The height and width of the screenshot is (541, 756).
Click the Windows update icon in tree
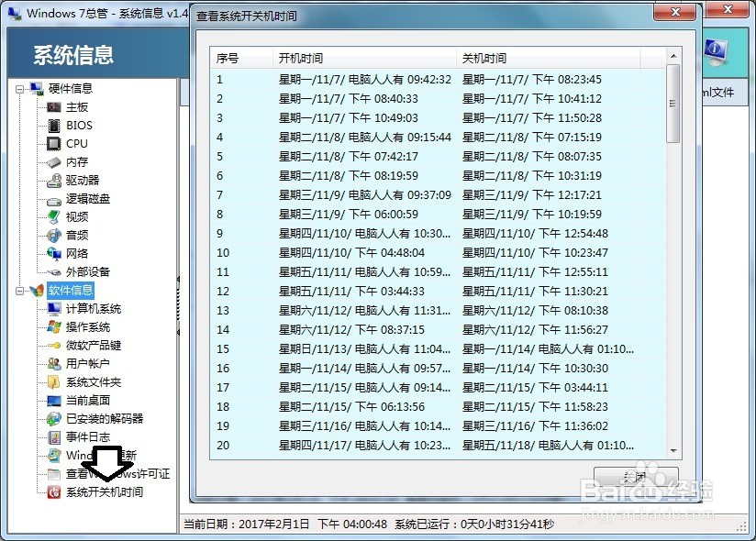point(54,455)
